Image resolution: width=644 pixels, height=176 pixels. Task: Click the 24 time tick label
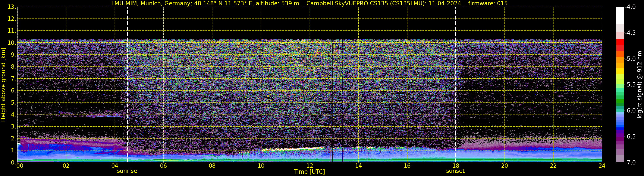tap(602, 166)
